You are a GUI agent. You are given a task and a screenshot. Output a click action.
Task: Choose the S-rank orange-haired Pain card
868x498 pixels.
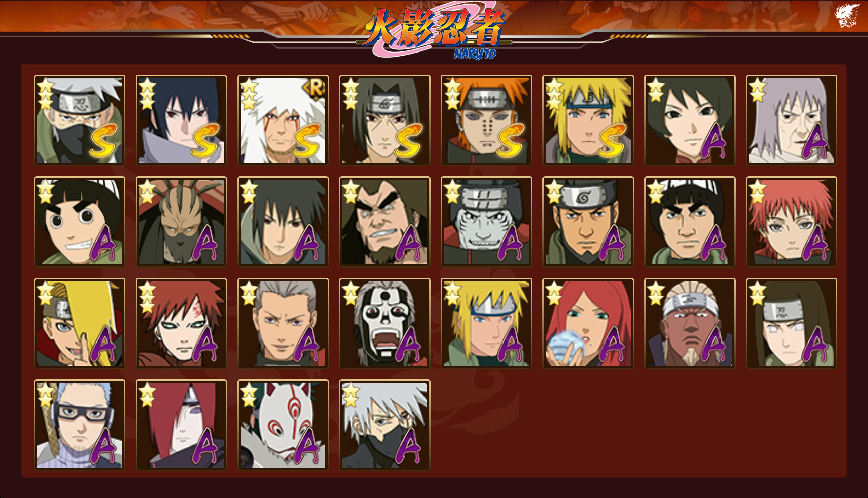pos(486,120)
